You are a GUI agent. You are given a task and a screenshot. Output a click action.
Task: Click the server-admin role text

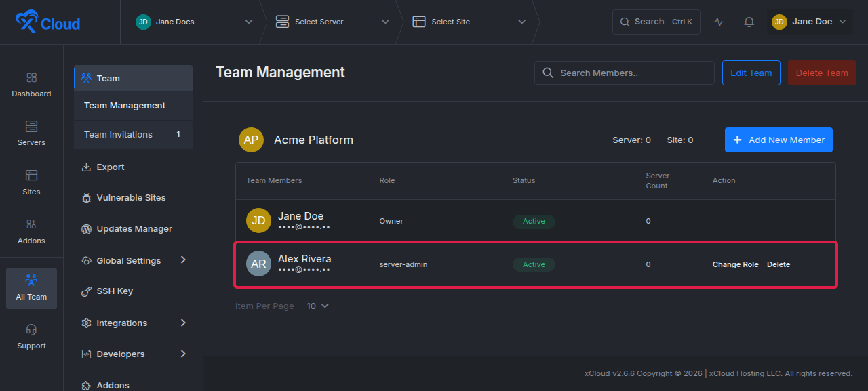[x=403, y=264]
